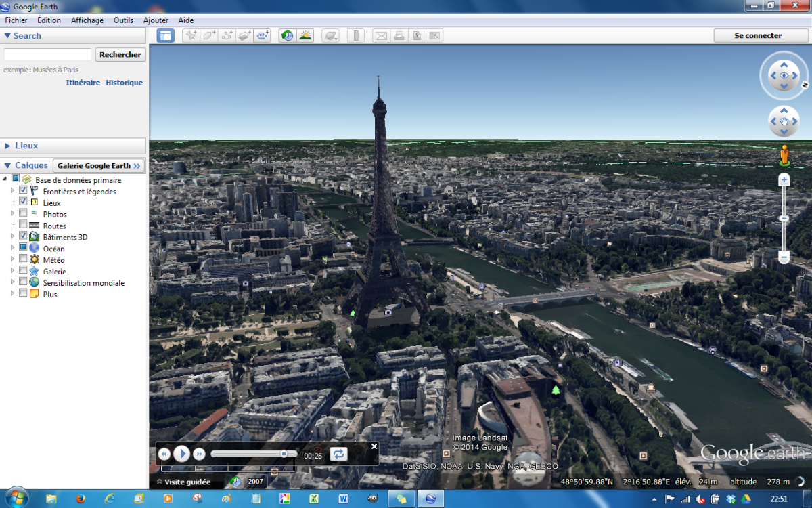Show historical imagery clock icon
812x508 pixels.
point(288,36)
